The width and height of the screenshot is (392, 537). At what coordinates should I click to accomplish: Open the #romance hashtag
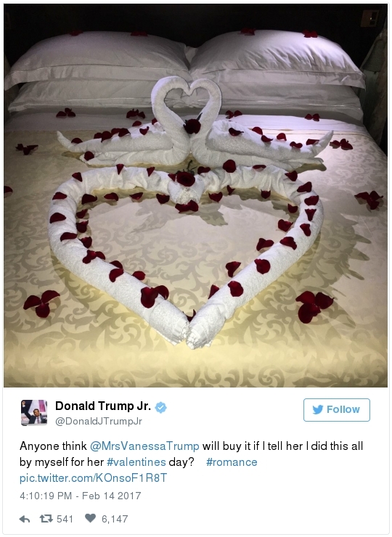coord(232,462)
